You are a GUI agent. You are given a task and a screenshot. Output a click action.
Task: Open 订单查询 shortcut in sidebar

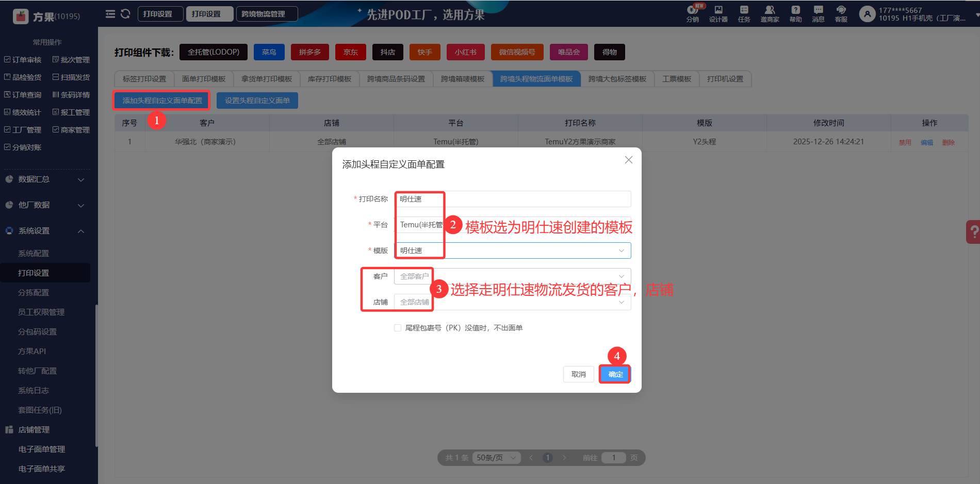point(23,95)
